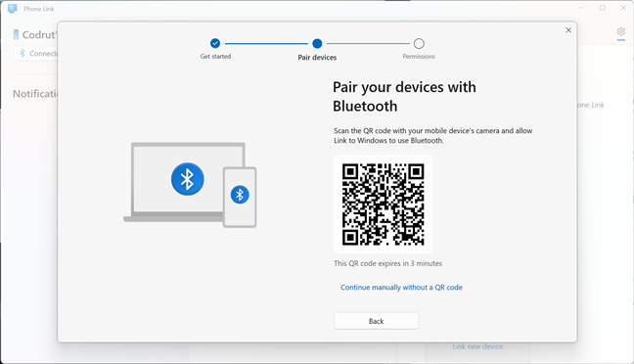Viewport: 634px width, 364px height.
Task: Click 'This QR code expires in 3 minutes' text
Action: pos(387,263)
